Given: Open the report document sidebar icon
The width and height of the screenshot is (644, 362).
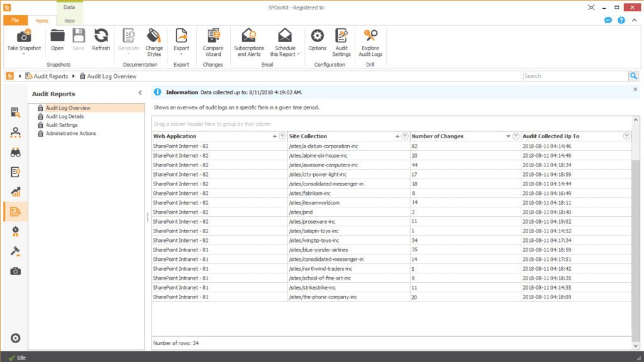Looking at the screenshot, I should click(16, 172).
